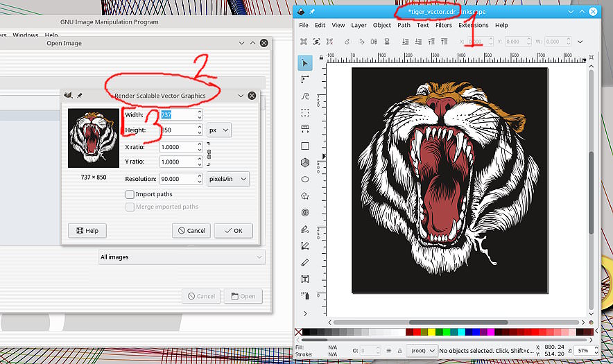This screenshot has height=364, width=613.
Task: Collapse Render SVG dialog title chevron
Action: pos(241,96)
